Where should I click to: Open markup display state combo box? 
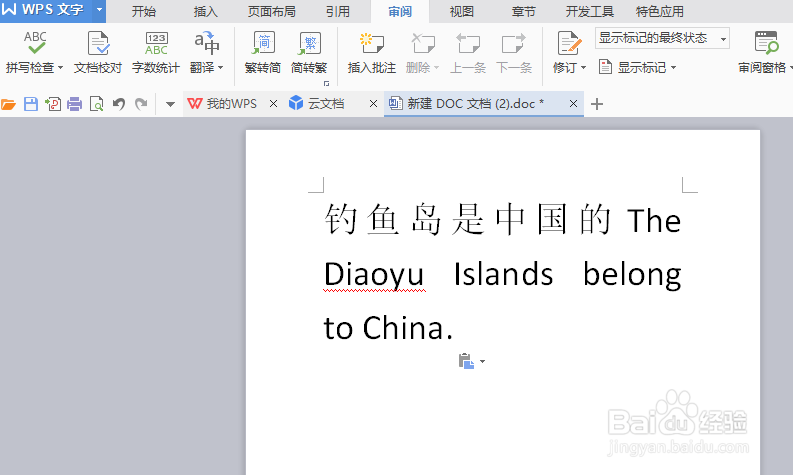662,38
